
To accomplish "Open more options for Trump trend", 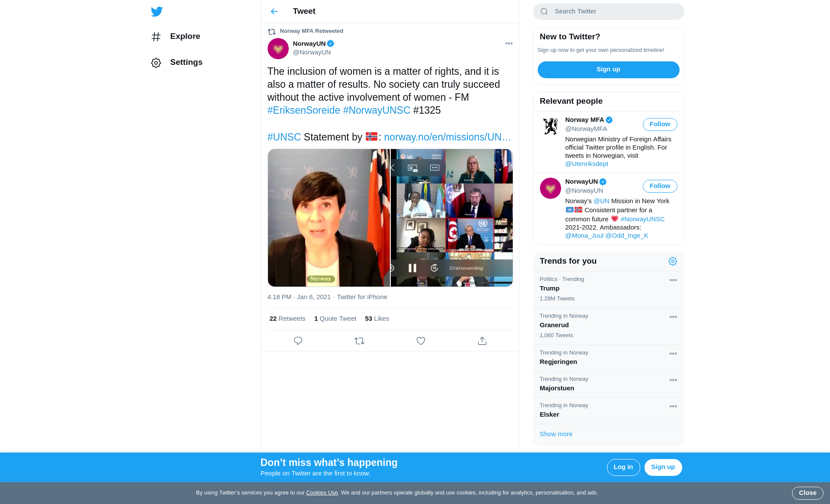I will (x=673, y=281).
